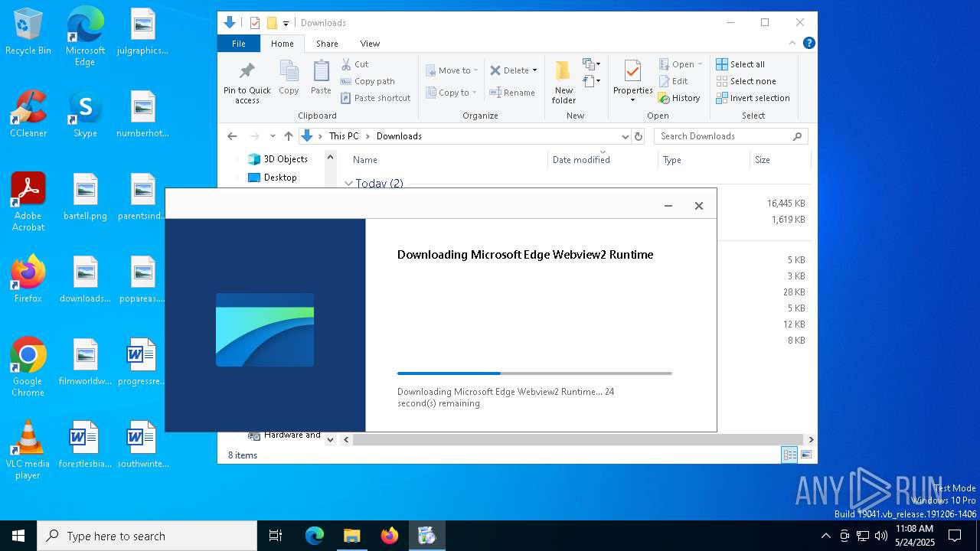Open History from the ribbon

pos(679,98)
